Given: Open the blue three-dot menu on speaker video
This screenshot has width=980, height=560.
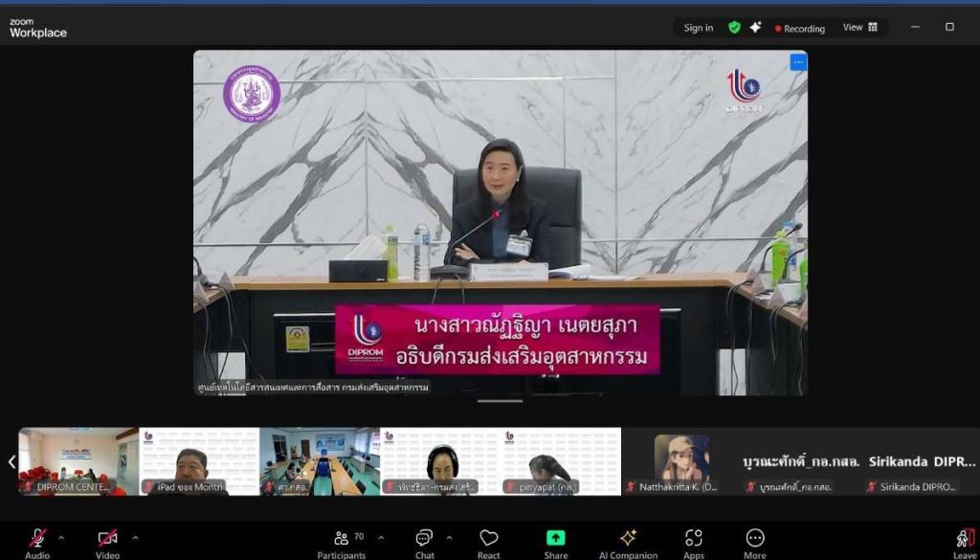Looking at the screenshot, I should point(798,62).
